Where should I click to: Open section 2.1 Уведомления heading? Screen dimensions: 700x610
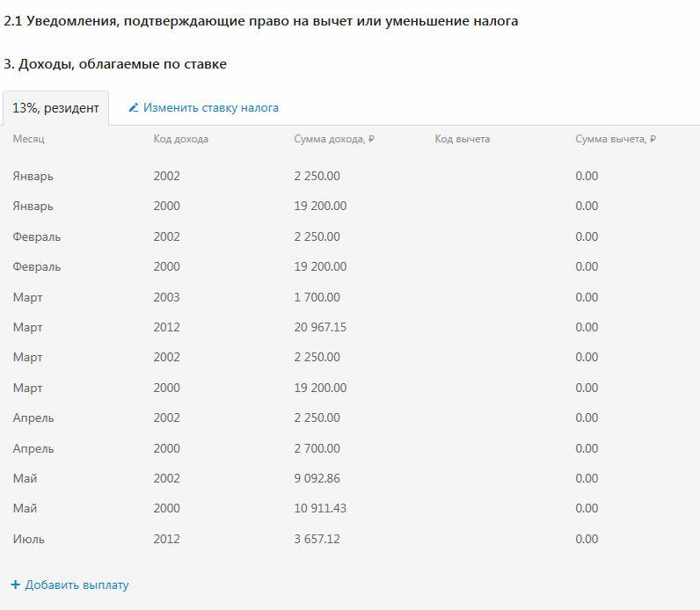[x=261, y=21]
